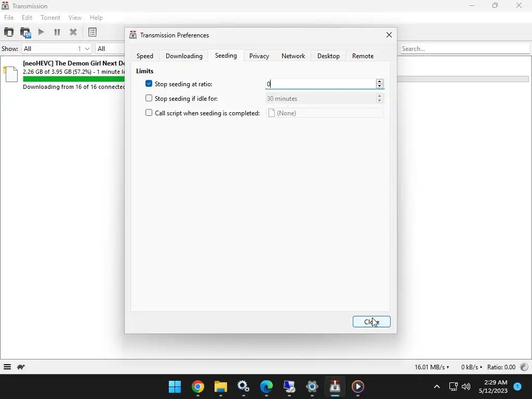
Task: Open the Torrent menu
Action: (50, 18)
